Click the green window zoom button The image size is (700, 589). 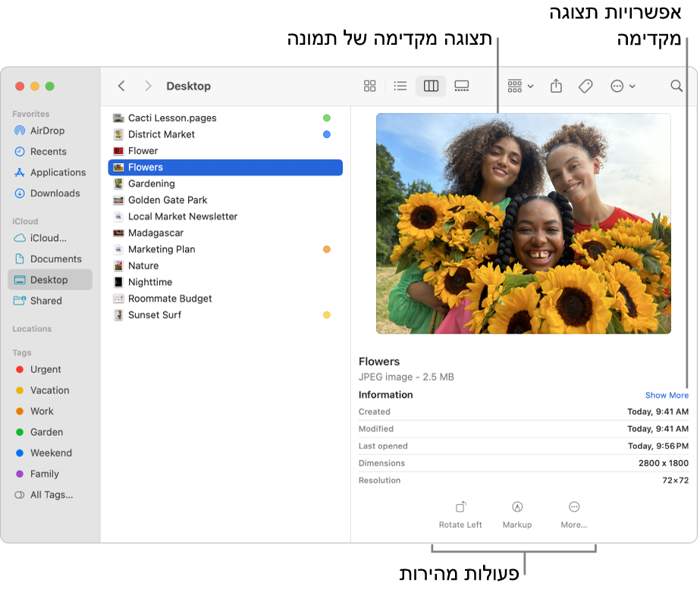pyautogui.click(x=50, y=86)
